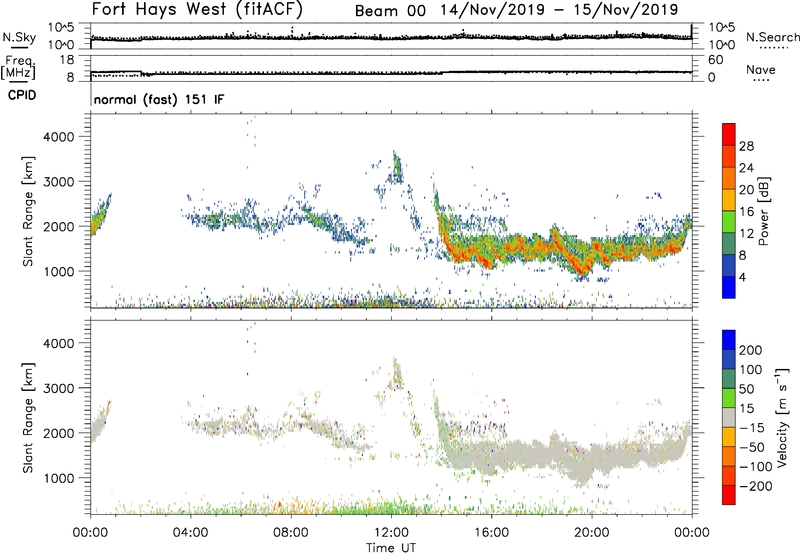Click the 20 tick on the power colorbar

[746, 190]
